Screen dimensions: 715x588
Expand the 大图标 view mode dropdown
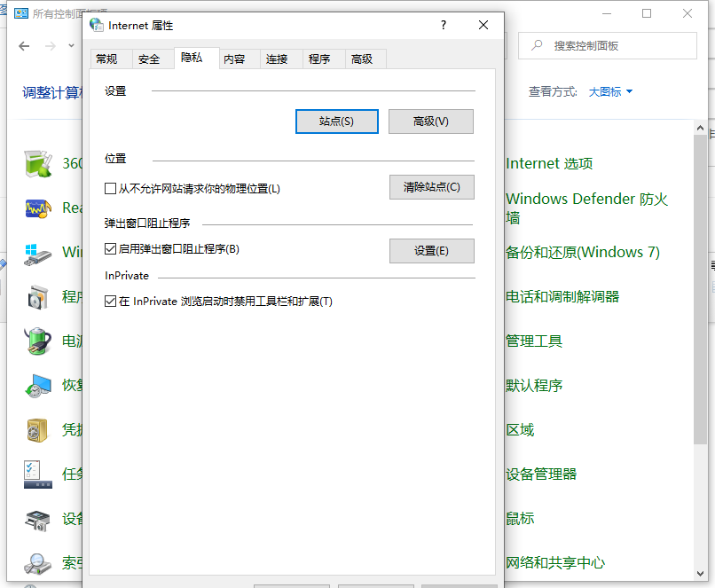tap(611, 91)
